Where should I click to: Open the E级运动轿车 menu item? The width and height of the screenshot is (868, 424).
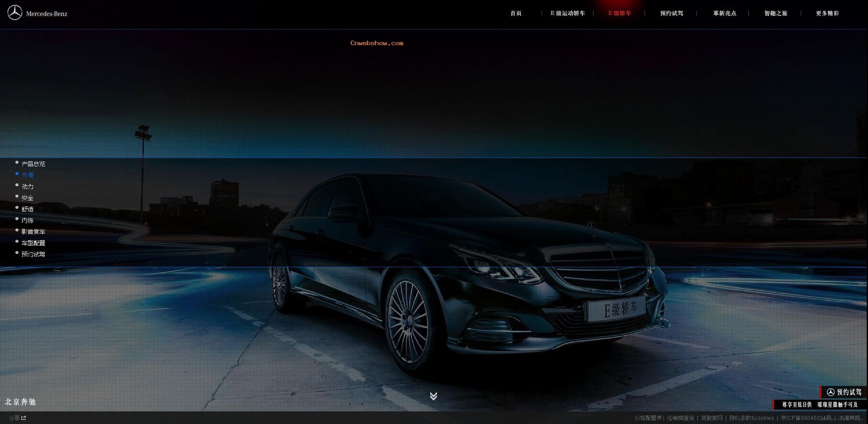567,14
